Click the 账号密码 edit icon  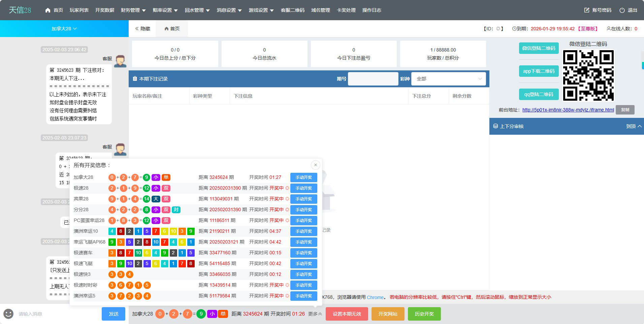click(587, 10)
